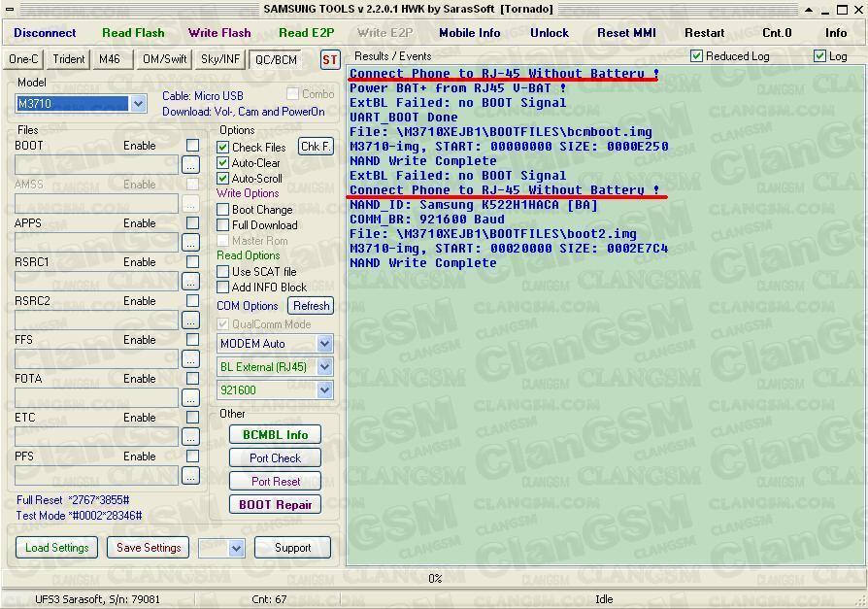Click the Restart command
The width and height of the screenshot is (868, 609).
705,33
